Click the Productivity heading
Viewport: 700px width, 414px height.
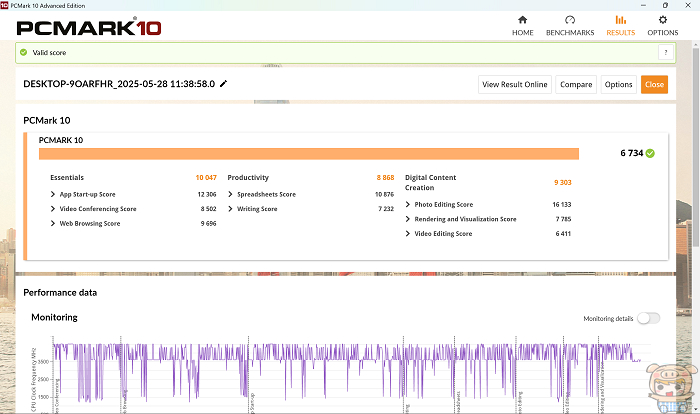click(248, 178)
